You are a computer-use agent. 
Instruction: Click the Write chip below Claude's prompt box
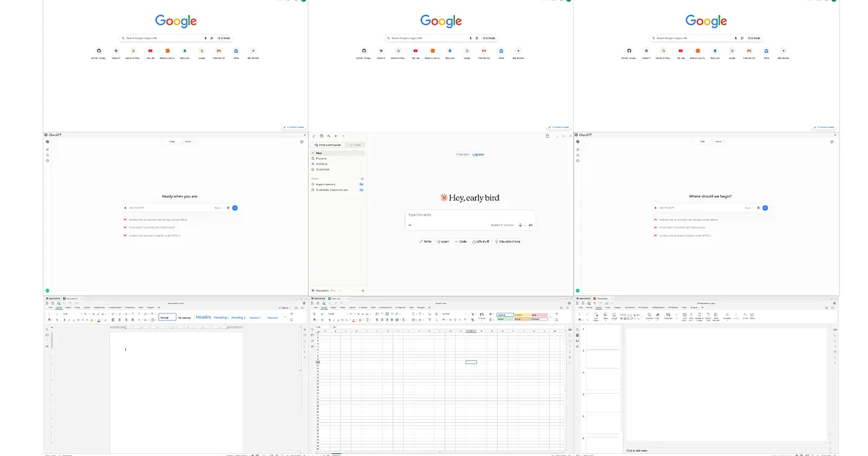425,241
